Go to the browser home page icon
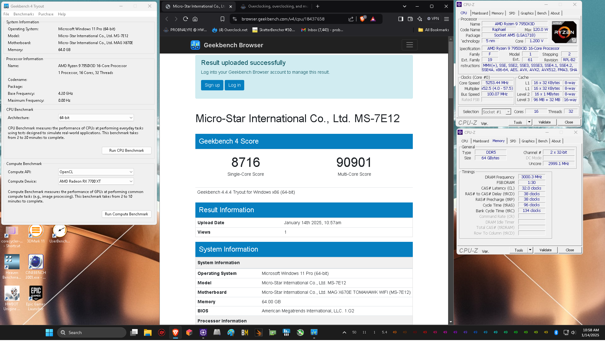 coord(195,19)
